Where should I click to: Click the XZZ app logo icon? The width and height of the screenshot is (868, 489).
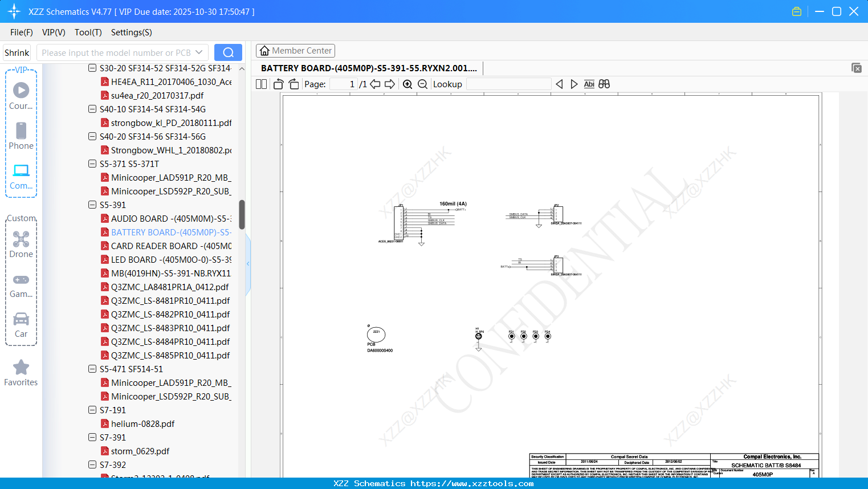click(x=14, y=11)
